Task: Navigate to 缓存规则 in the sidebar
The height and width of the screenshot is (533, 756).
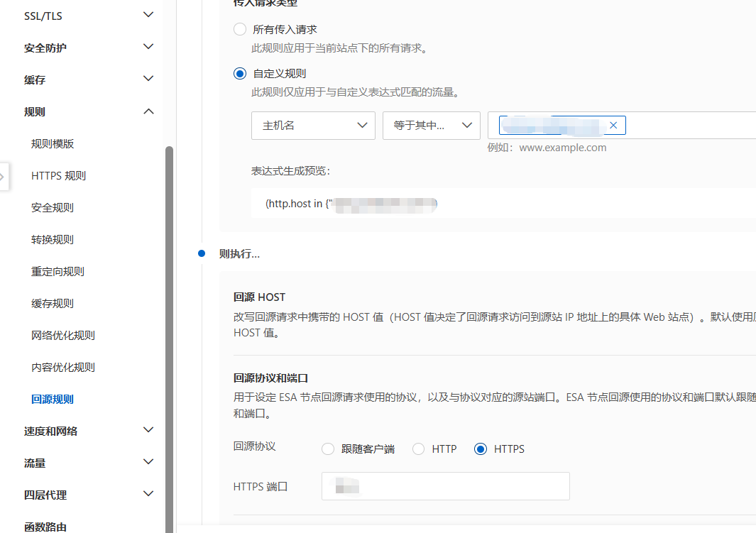Action: pyautogui.click(x=53, y=303)
